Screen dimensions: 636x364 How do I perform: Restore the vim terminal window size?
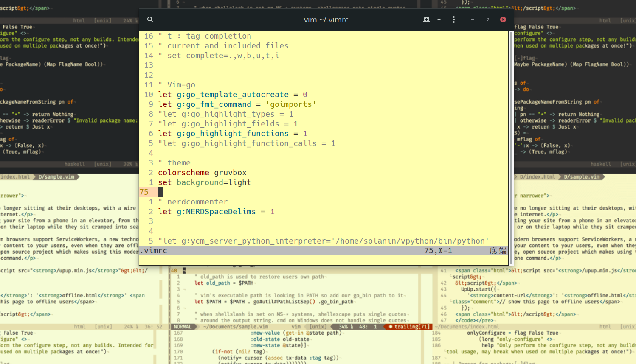(488, 20)
